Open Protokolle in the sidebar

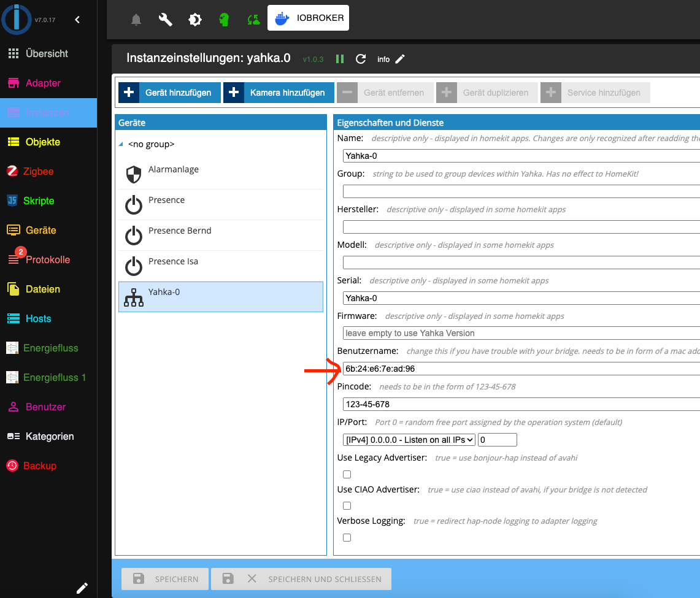pyautogui.click(x=48, y=259)
